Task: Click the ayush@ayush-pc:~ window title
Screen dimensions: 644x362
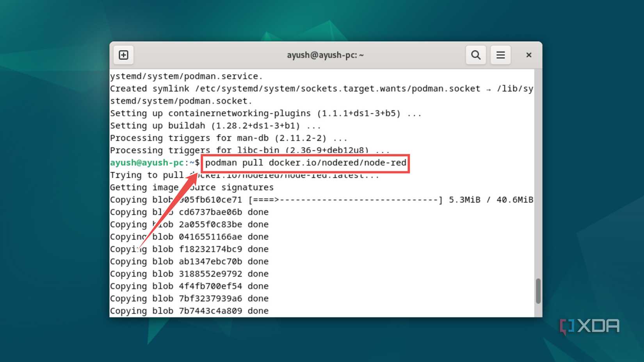Action: point(325,55)
